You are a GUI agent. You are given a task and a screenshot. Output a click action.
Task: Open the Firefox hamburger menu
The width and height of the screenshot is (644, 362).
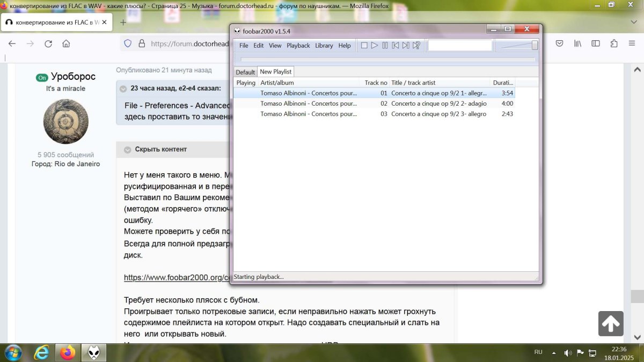tap(632, 43)
